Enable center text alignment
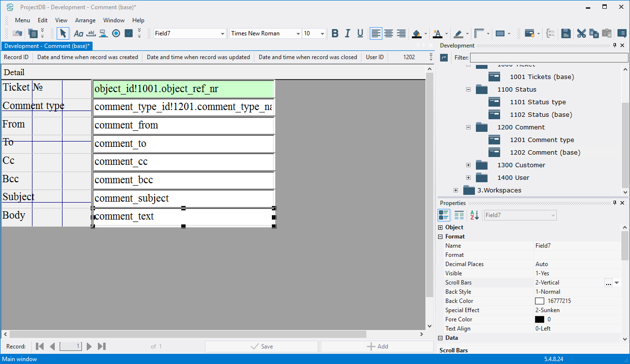630x364 pixels. tap(389, 33)
